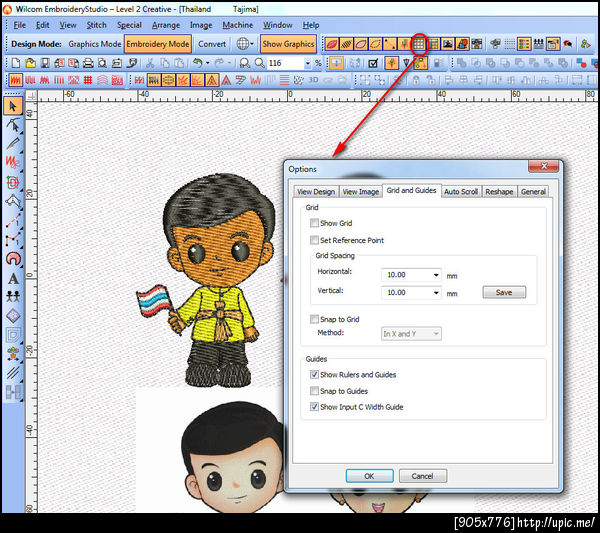
Task: Click the checkbox-style Options icon in toolbar
Action: (373, 63)
